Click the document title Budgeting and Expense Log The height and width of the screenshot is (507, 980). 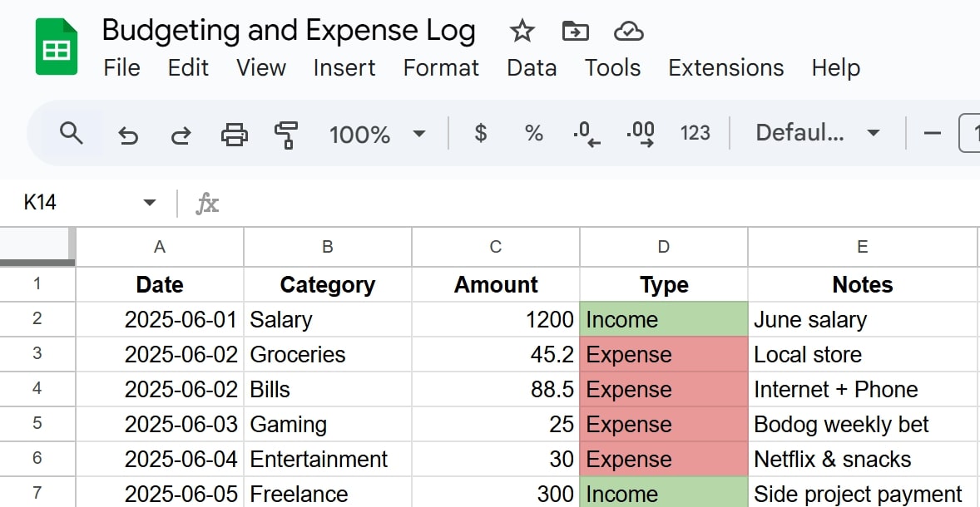[289, 30]
